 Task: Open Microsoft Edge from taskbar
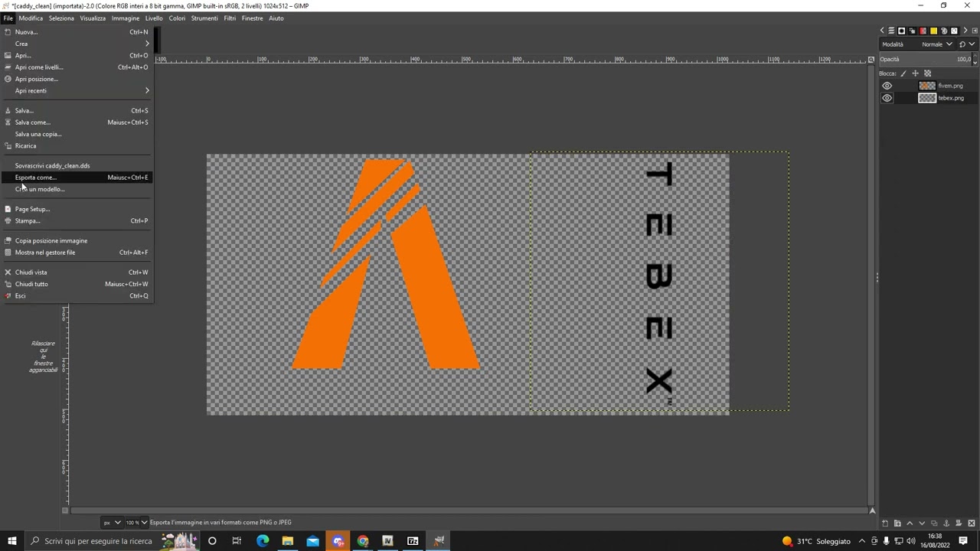click(x=263, y=541)
